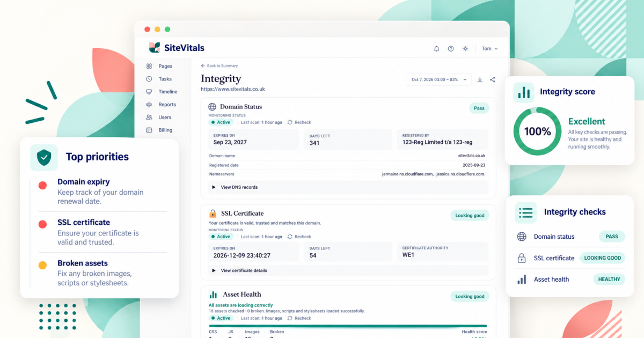The height and width of the screenshot is (338, 644).
Task: Click the Asset health bars icon in Integrity checks
Action: pyautogui.click(x=522, y=280)
